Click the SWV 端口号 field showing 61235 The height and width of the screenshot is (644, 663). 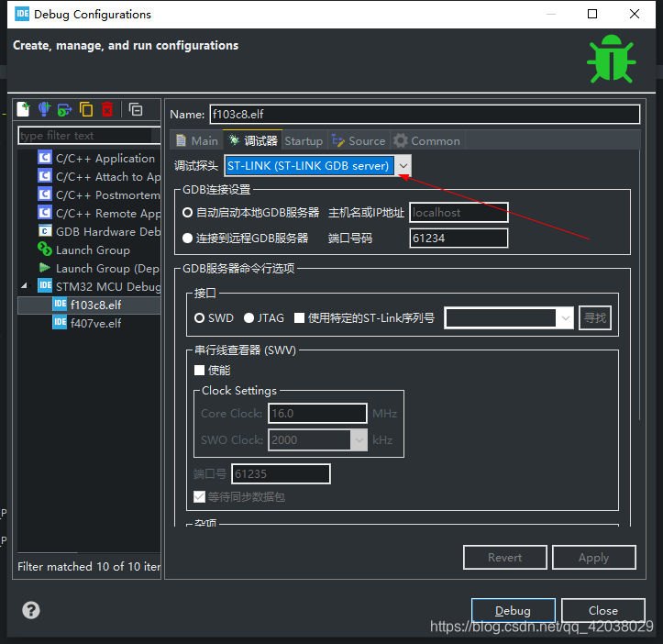[x=281, y=474]
